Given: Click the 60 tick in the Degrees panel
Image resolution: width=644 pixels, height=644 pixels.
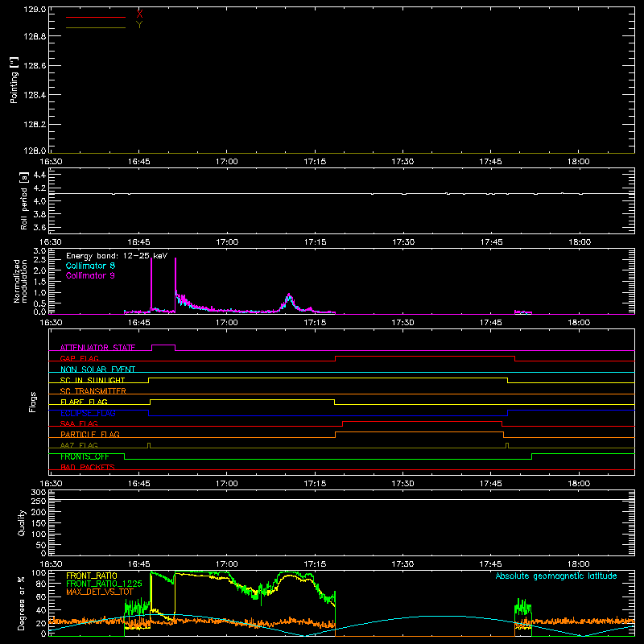Looking at the screenshot, I should pos(42,597).
